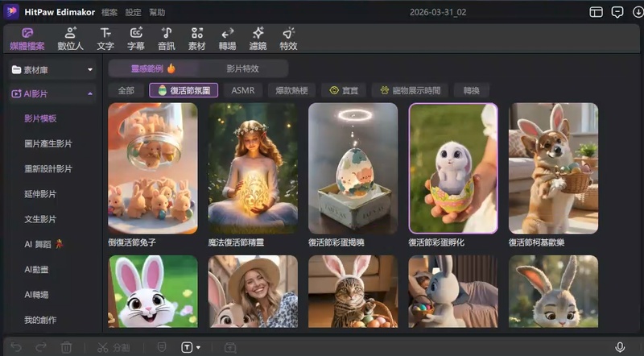Click the T text icon in bottom toolbar

187,347
